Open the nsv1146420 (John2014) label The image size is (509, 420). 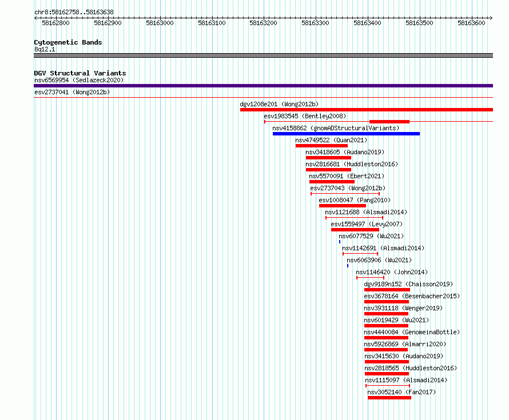click(392, 272)
